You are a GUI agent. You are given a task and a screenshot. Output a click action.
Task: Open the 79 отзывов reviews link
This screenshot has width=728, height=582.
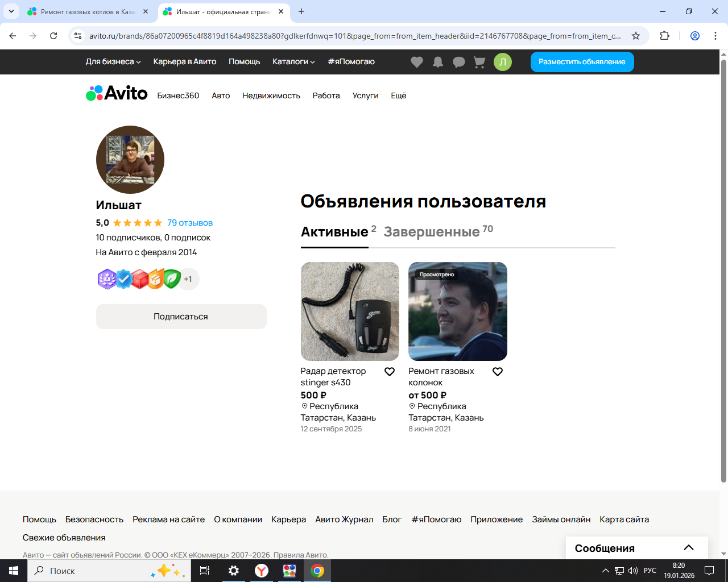(x=190, y=223)
